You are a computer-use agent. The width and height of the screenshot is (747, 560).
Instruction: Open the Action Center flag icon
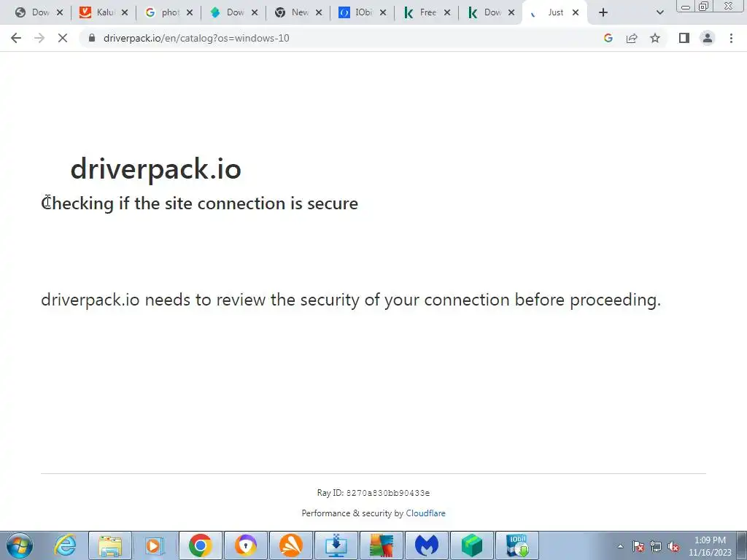[638, 547]
